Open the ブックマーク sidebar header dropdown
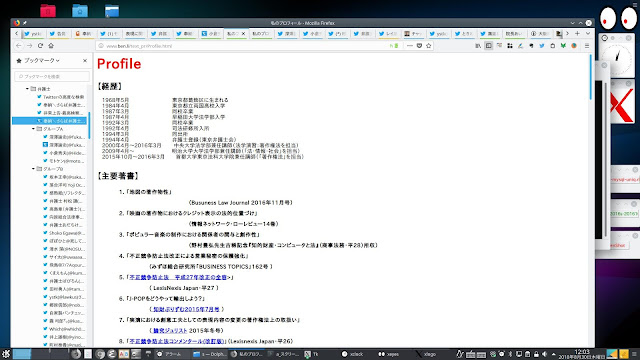This screenshot has height=360, width=640. click(38, 60)
